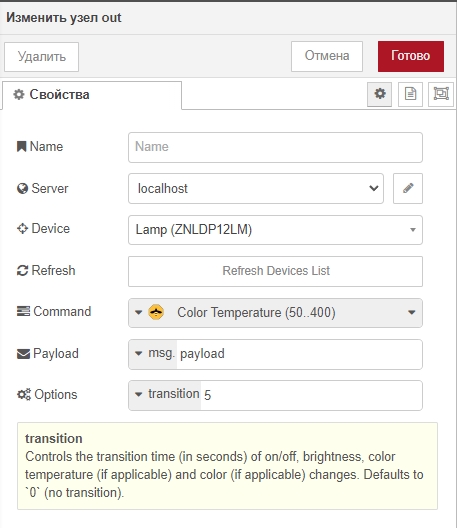Edit localhost server with pencil icon
457x528 pixels.
(408, 188)
